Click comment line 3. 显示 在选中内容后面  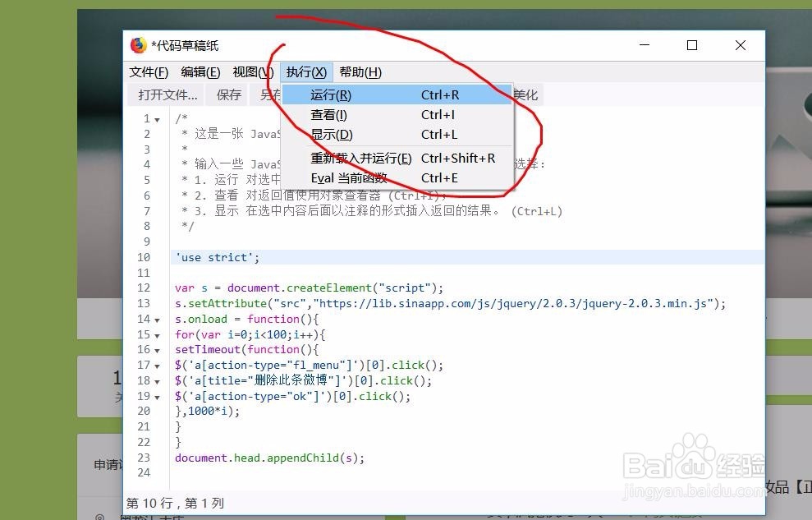click(x=372, y=211)
